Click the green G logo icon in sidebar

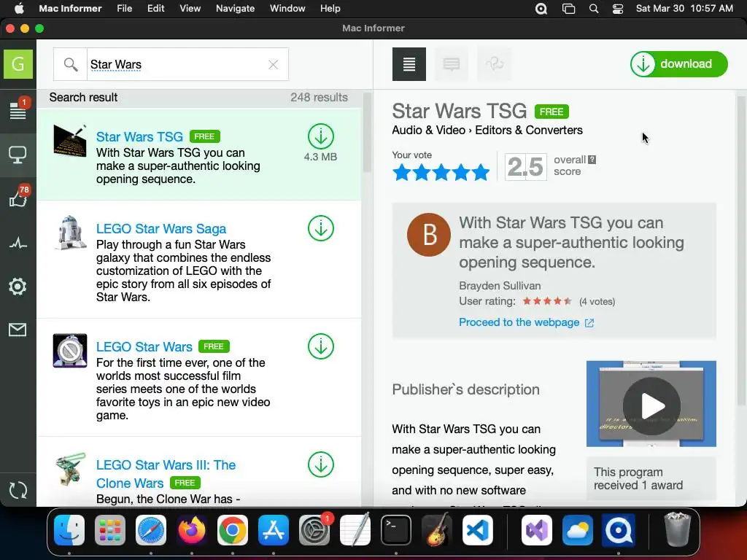18,64
